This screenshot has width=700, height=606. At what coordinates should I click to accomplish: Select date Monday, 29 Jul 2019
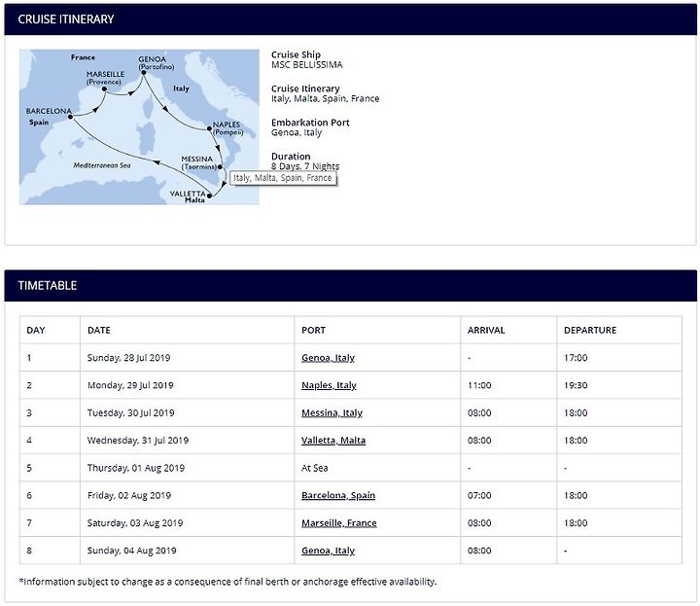[x=130, y=385]
